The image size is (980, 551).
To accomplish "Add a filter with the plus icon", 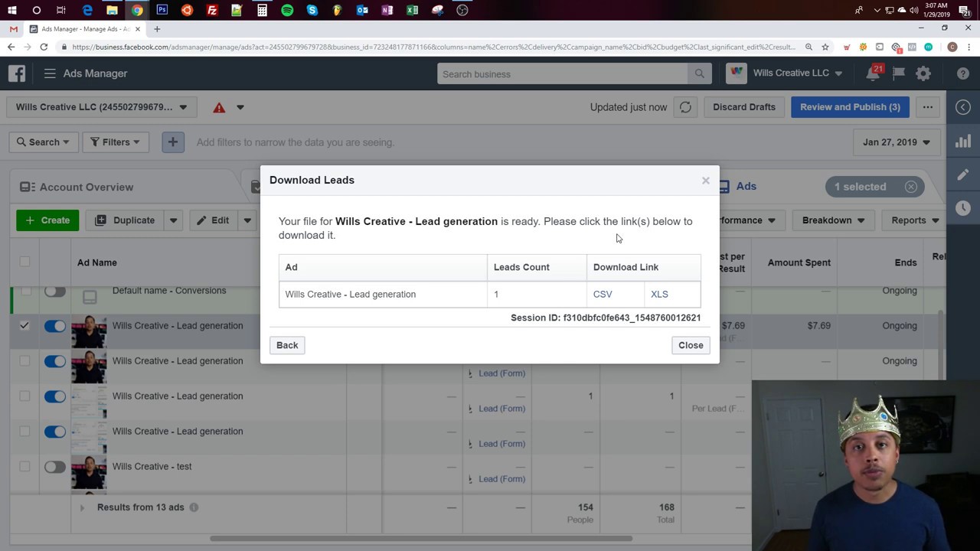I will tap(173, 142).
